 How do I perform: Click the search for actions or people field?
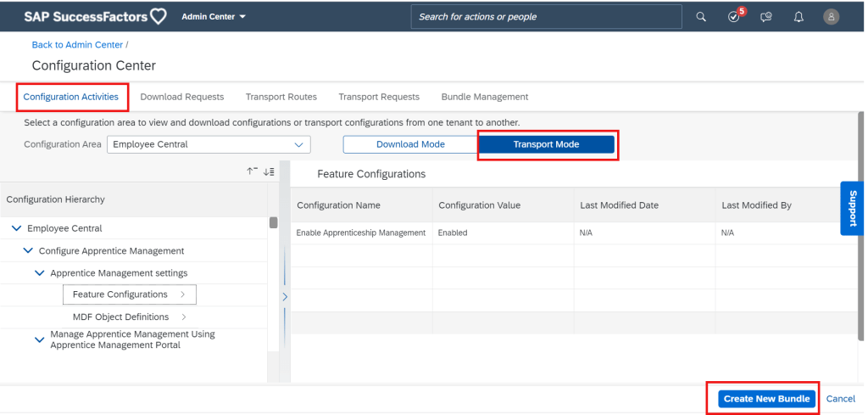547,17
